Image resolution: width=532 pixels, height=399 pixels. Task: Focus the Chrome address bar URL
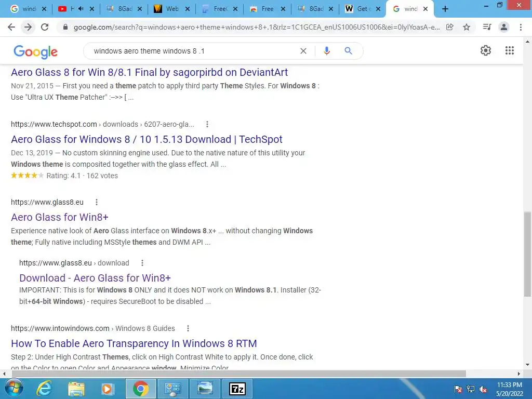click(x=257, y=27)
